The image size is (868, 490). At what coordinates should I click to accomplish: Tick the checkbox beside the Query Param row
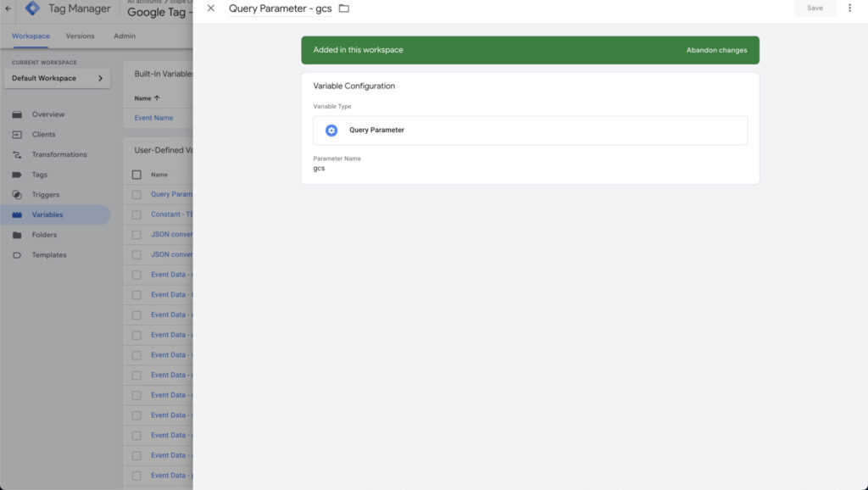(136, 194)
